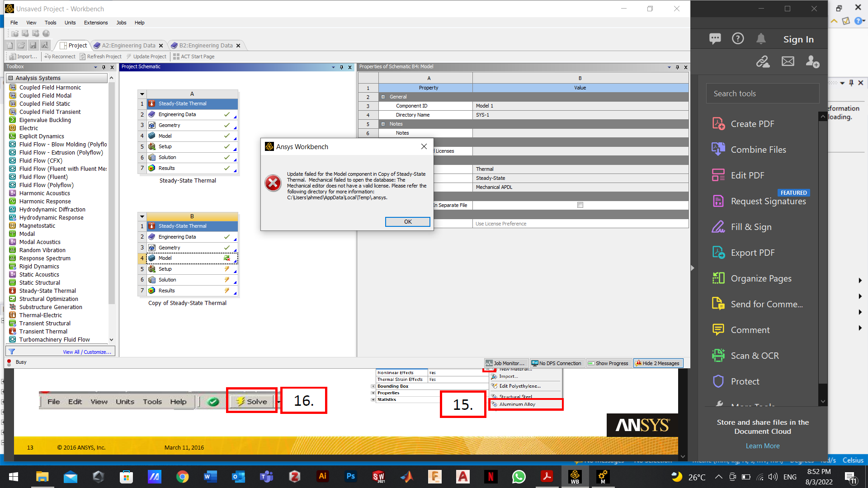Select Solution cell in system B
This screenshot has width=868, height=488.
tap(192, 280)
